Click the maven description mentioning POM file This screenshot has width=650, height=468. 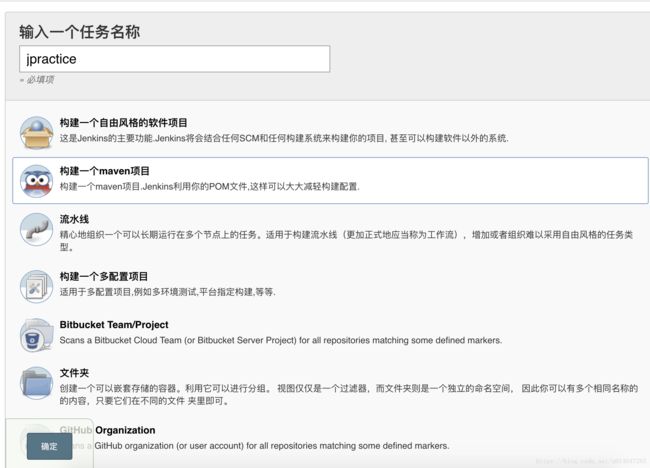click(x=209, y=187)
